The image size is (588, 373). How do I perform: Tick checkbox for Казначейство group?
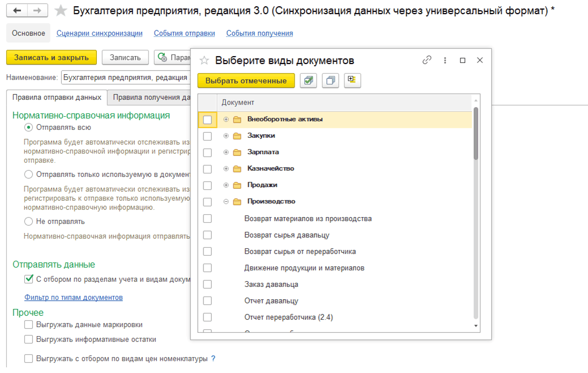click(207, 169)
